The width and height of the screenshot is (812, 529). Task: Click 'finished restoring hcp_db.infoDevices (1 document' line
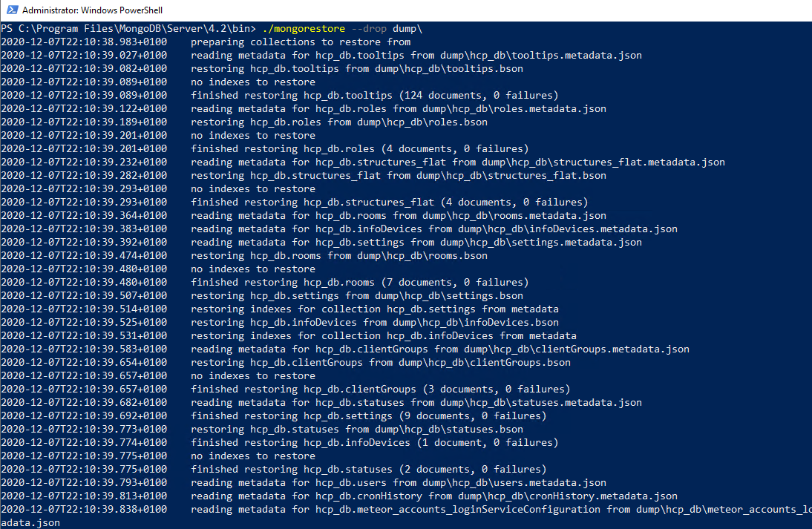click(x=374, y=442)
